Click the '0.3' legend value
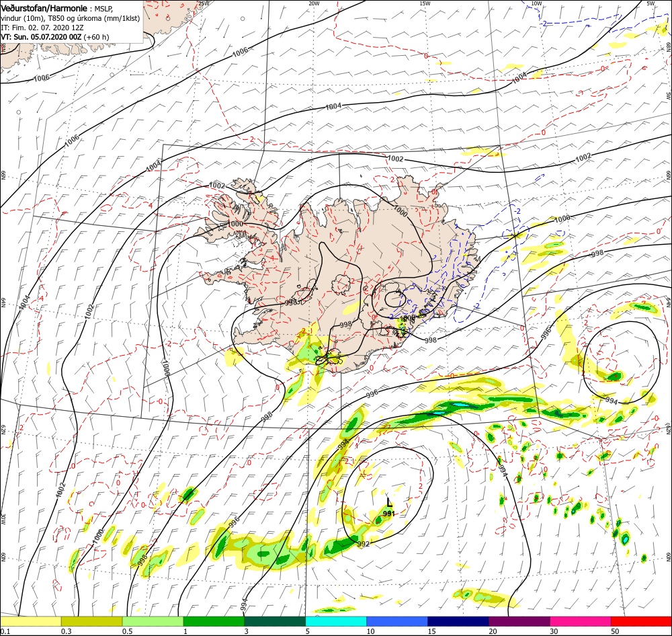Screen dimensions: 672x636 tap(66, 631)
